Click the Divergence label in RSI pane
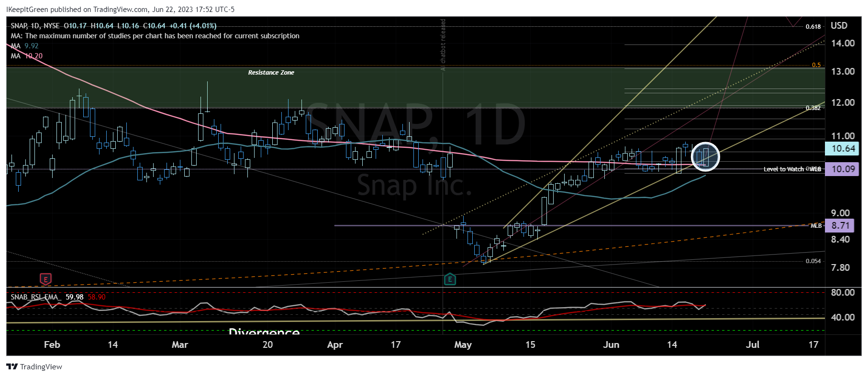The image size is (868, 377). [x=264, y=331]
